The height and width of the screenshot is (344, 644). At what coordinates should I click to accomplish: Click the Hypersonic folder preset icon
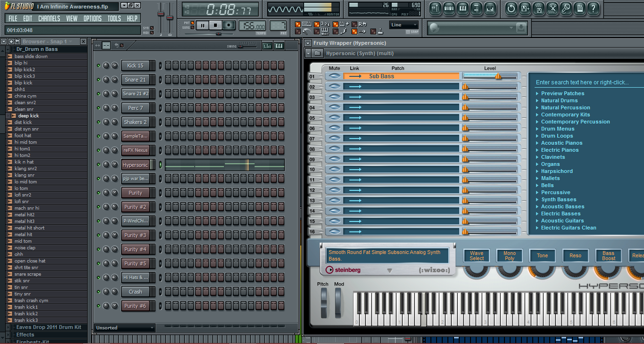[318, 53]
